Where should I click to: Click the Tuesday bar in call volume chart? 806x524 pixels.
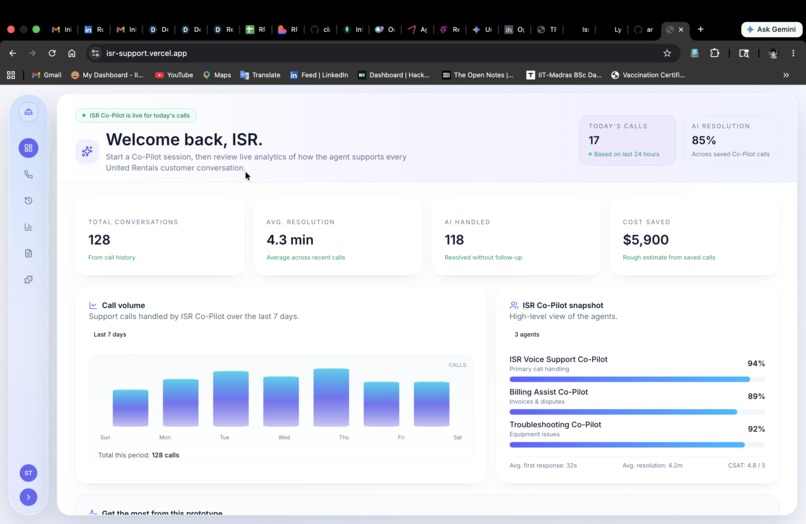[231, 399]
